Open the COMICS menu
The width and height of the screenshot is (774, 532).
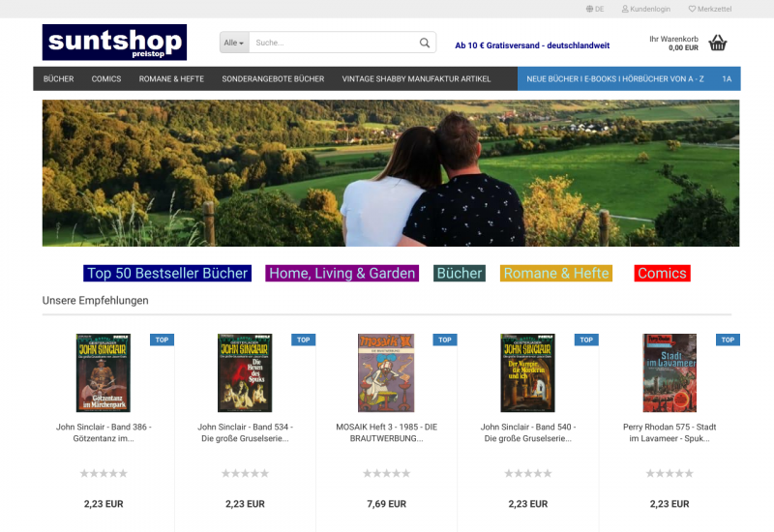click(106, 79)
